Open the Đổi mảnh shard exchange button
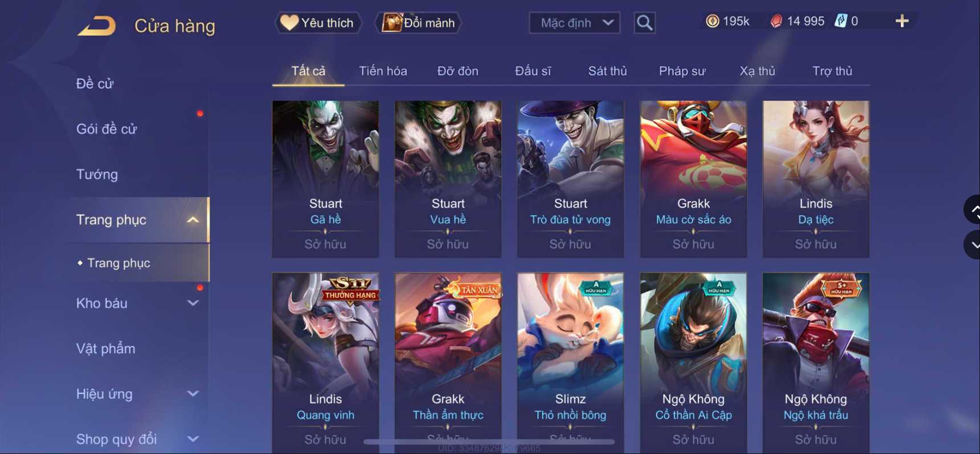 point(418,23)
